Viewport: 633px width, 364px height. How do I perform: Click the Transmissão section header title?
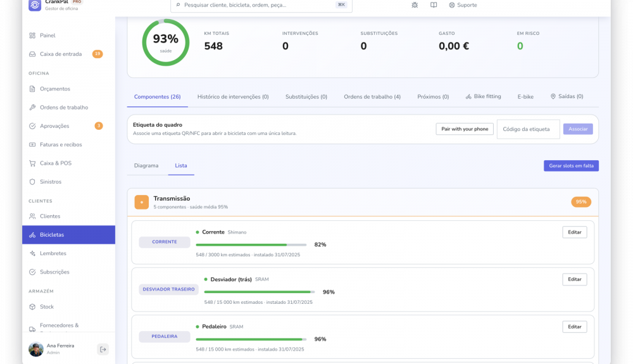[x=172, y=199]
